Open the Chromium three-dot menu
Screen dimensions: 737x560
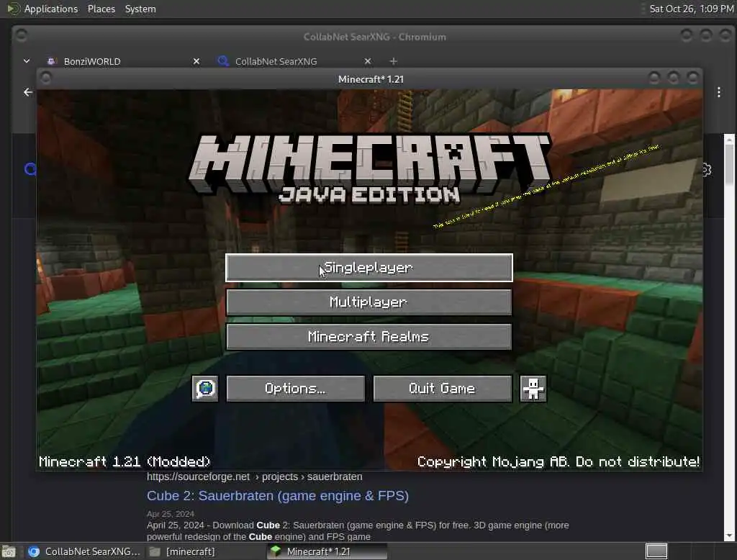719,92
